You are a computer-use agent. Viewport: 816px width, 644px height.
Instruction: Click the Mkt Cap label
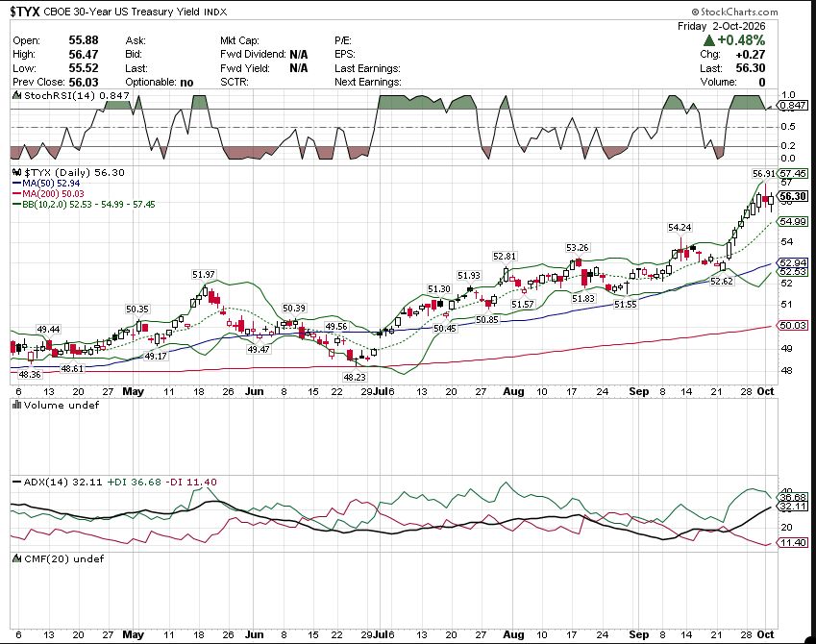tap(239, 40)
